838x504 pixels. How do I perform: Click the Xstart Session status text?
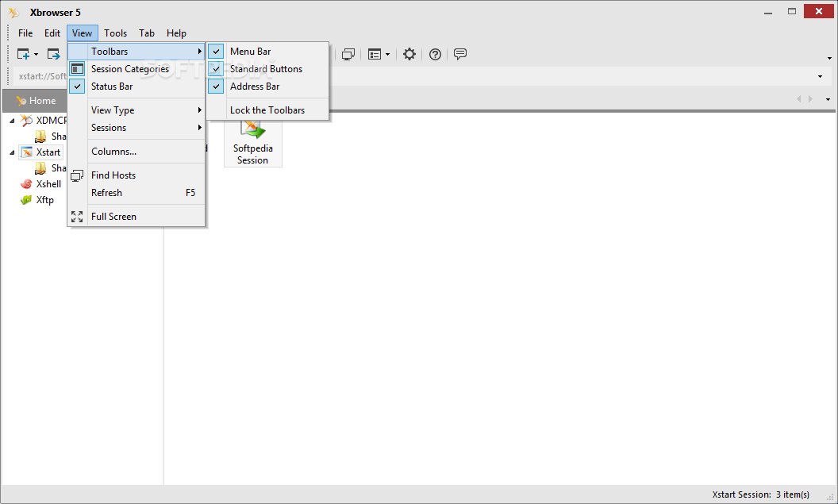tap(760, 495)
